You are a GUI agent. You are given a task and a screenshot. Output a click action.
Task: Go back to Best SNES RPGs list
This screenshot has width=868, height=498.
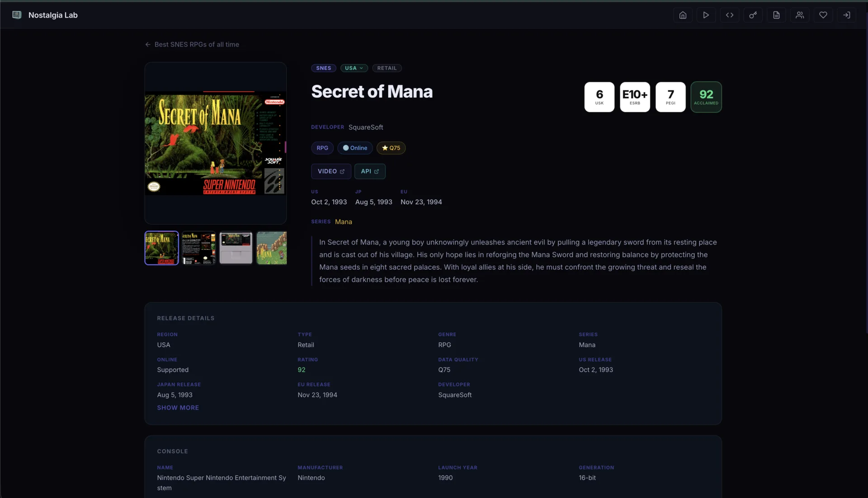(192, 44)
